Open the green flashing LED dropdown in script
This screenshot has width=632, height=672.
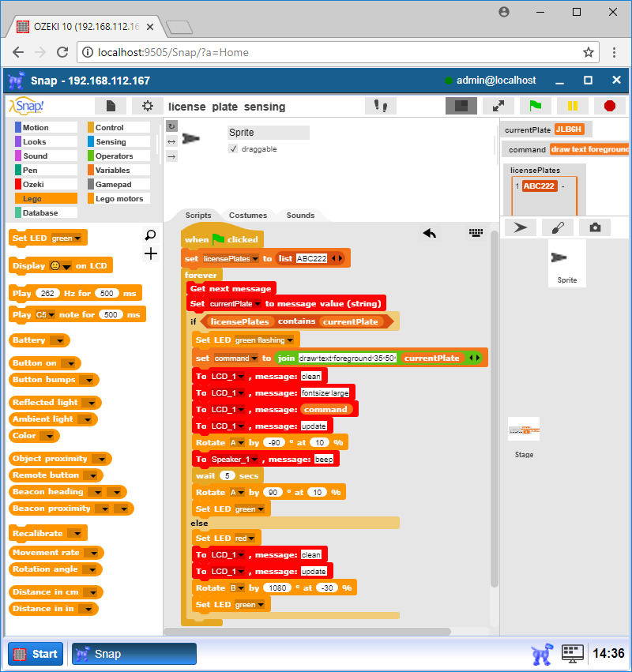[290, 340]
